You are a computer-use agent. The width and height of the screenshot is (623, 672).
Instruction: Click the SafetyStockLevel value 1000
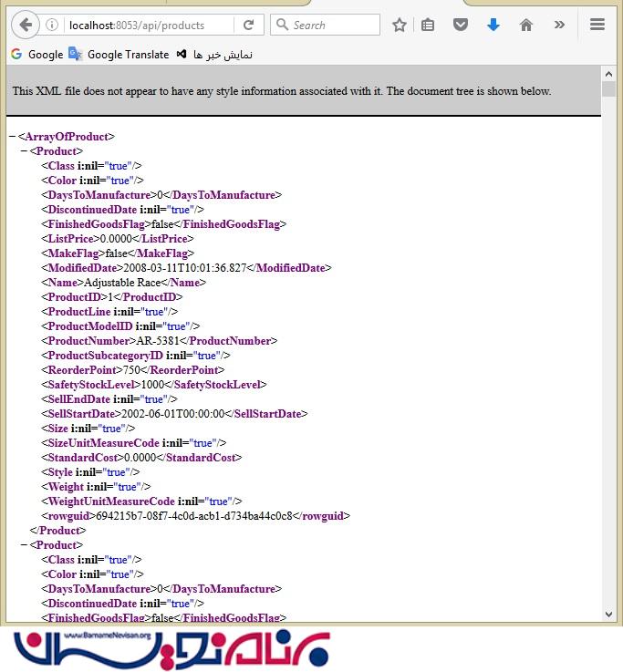(152, 385)
